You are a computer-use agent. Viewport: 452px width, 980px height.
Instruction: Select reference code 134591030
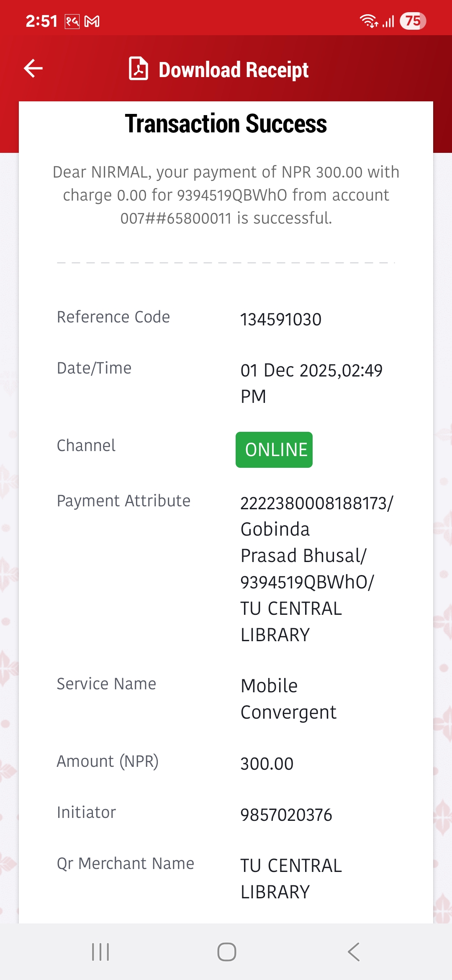coord(281,320)
